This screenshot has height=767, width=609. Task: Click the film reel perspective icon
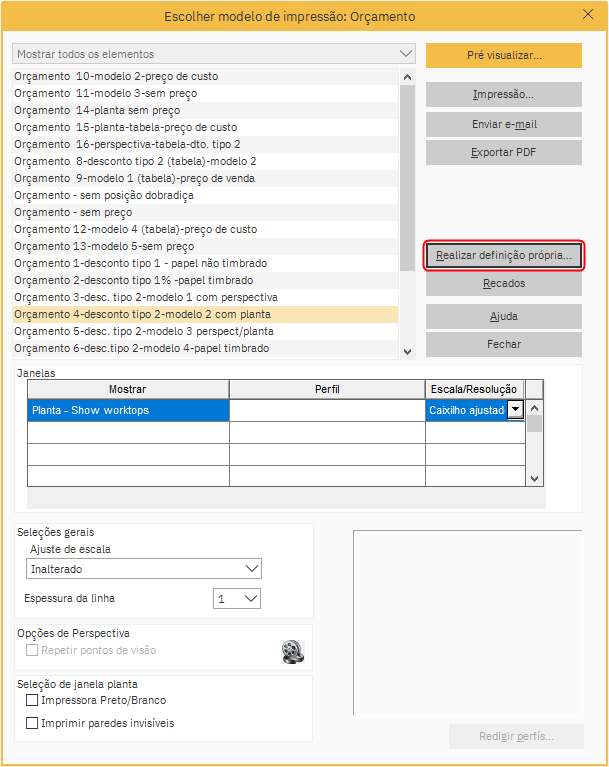tap(293, 652)
